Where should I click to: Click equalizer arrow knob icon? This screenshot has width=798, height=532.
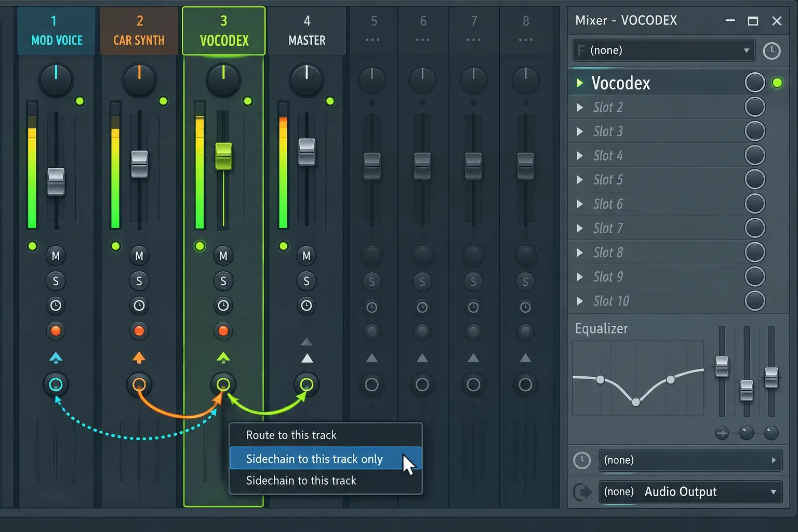(x=722, y=433)
